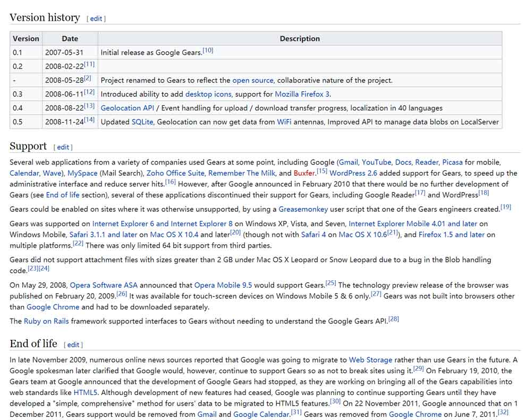
Task: Open the Google Calendar link
Action: tap(261, 414)
